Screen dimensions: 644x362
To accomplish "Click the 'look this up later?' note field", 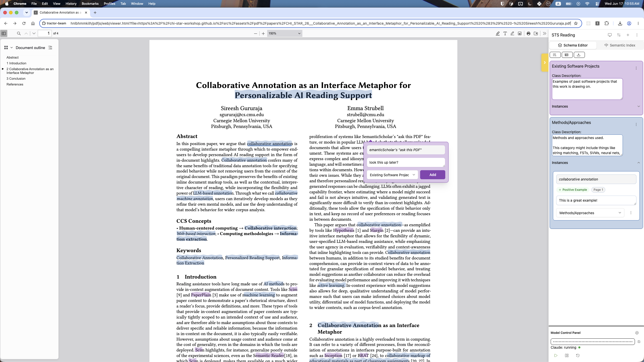I will [406, 162].
